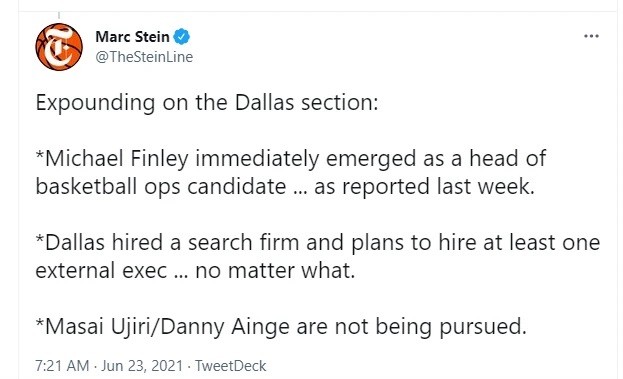
Task: Click the words 'are not being pursued.'
Action: tap(412, 327)
